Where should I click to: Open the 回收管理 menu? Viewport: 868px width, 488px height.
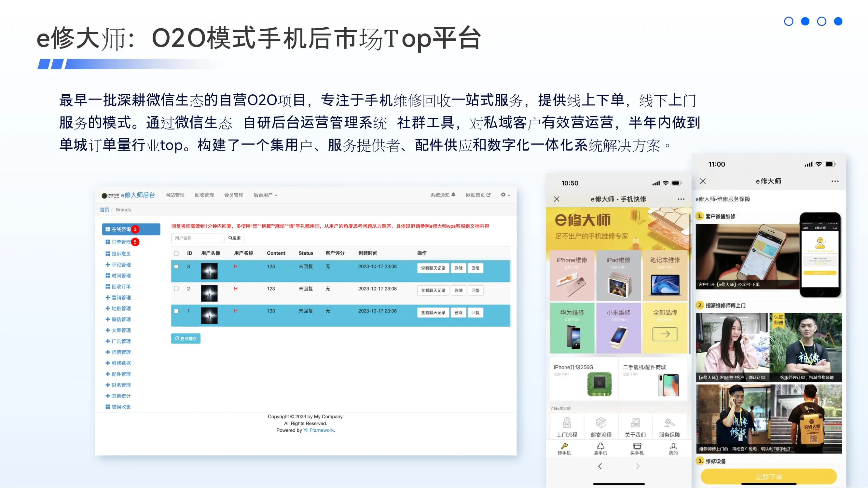pyautogui.click(x=204, y=195)
